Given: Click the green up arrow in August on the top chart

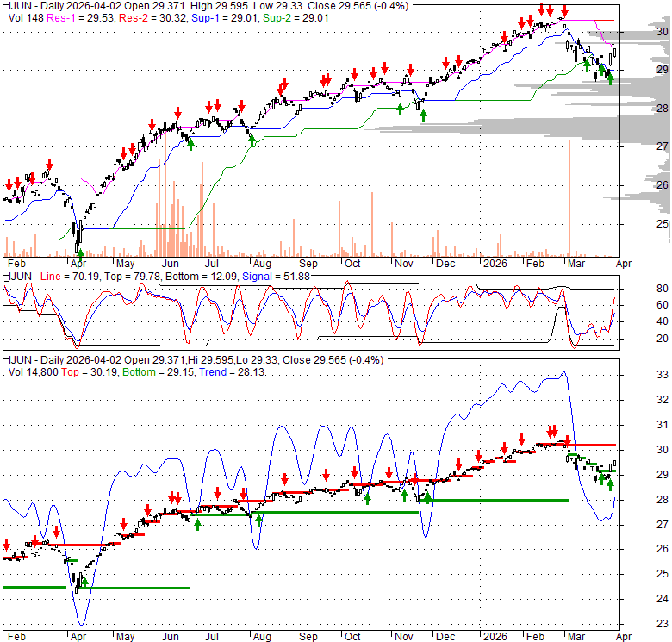Looking at the screenshot, I should pos(252,140).
